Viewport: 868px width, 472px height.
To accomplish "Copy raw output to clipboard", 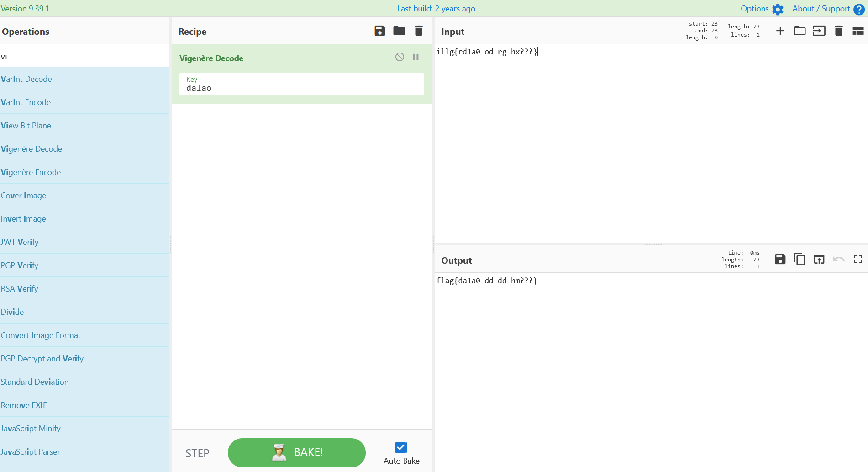I will (800, 259).
